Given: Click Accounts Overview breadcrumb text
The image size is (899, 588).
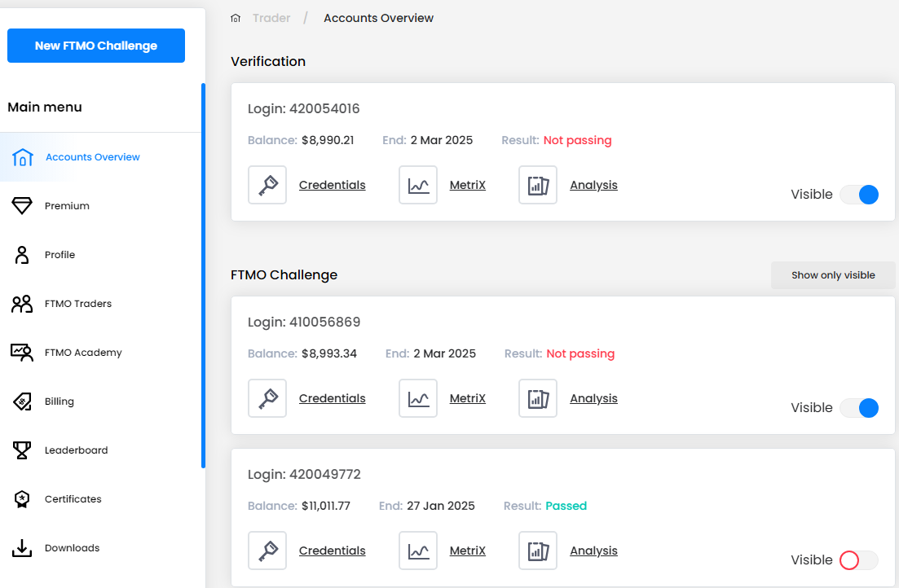Looking at the screenshot, I should 378,19.
